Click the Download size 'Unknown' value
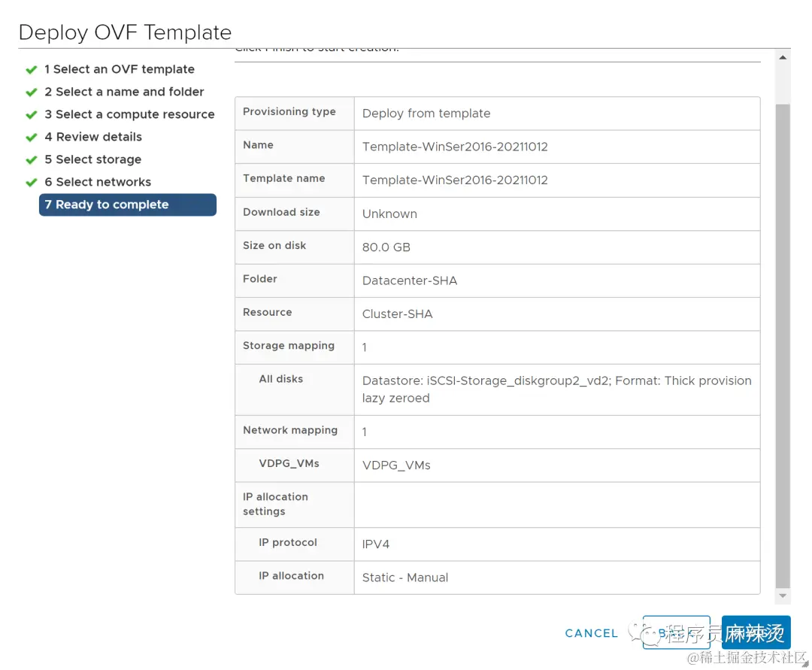The height and width of the screenshot is (670, 812). tap(389, 214)
